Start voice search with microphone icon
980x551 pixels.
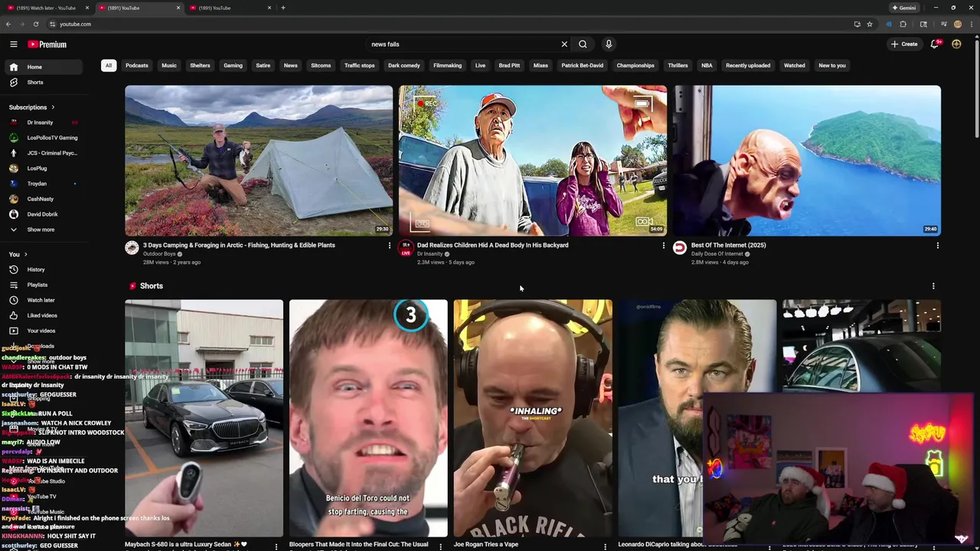(609, 44)
